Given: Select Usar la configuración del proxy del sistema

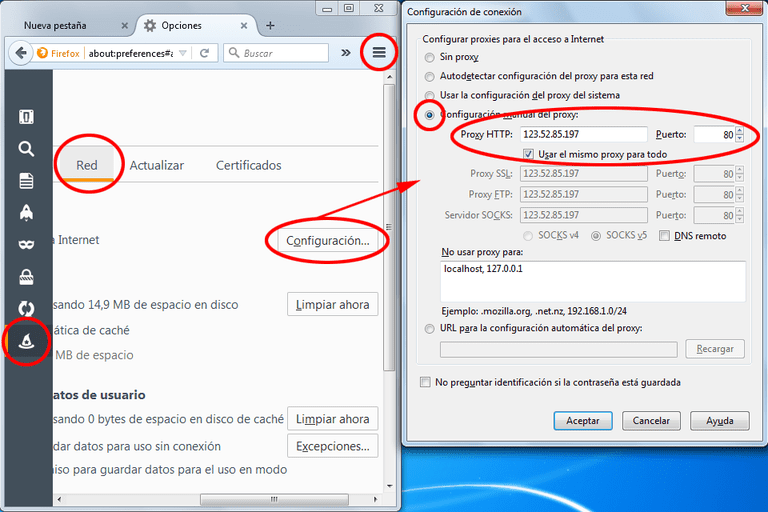Looking at the screenshot, I should 430,96.
